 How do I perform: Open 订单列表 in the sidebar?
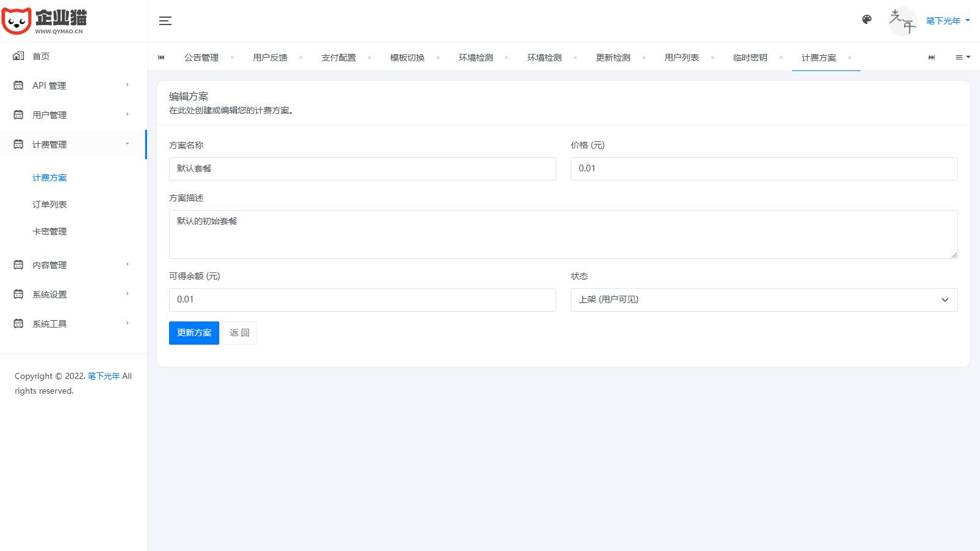50,204
